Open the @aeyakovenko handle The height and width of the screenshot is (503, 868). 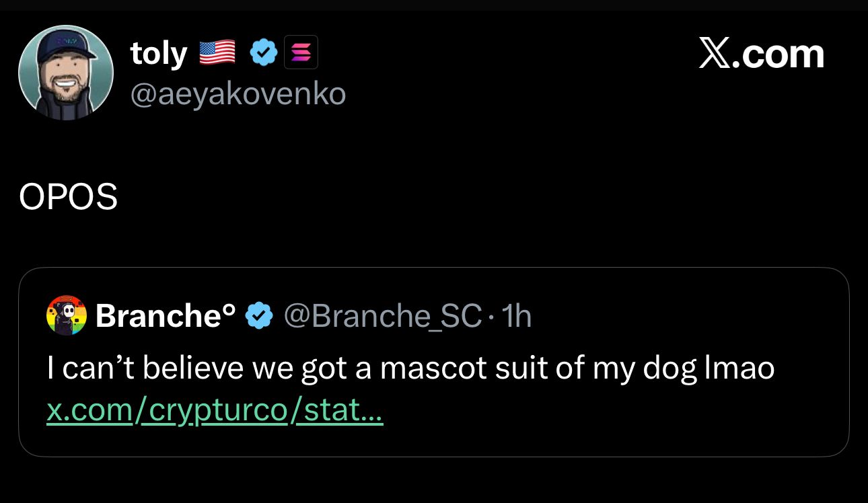[x=237, y=94]
